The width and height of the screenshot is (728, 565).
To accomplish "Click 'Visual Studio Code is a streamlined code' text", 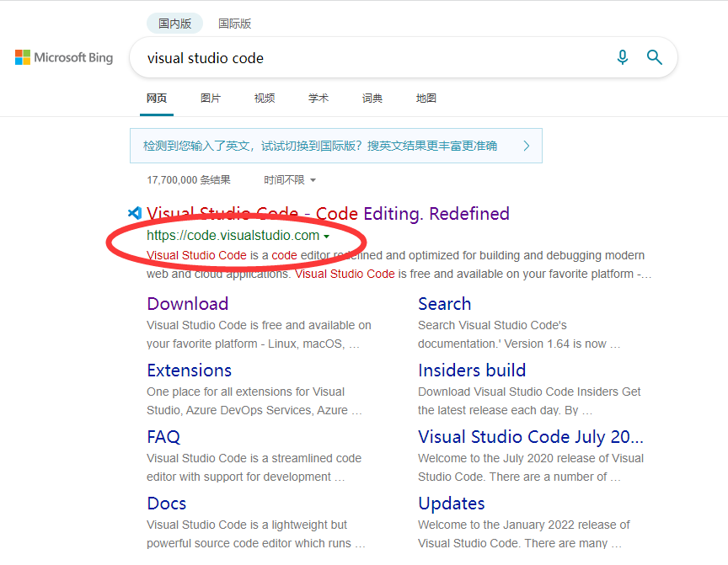I will click(x=254, y=458).
